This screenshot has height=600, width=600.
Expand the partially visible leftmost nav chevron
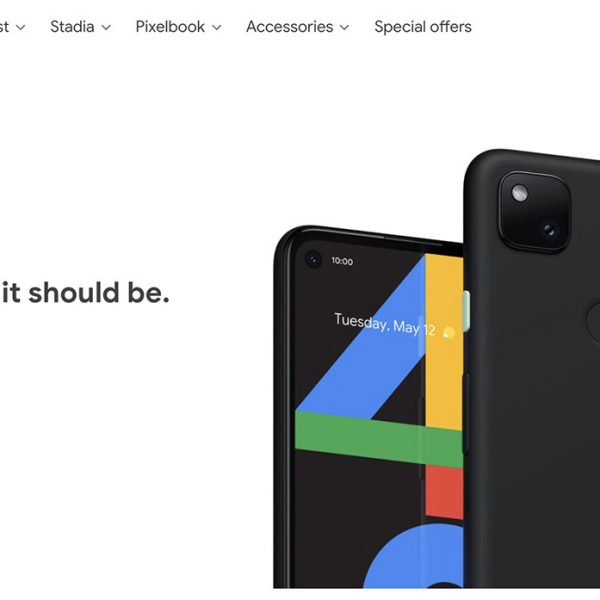point(21,28)
